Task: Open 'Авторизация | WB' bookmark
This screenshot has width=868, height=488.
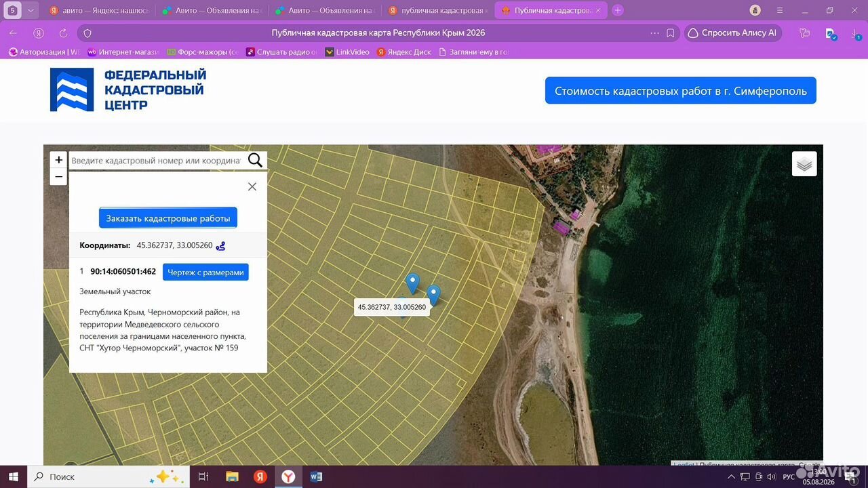Action: click(44, 52)
